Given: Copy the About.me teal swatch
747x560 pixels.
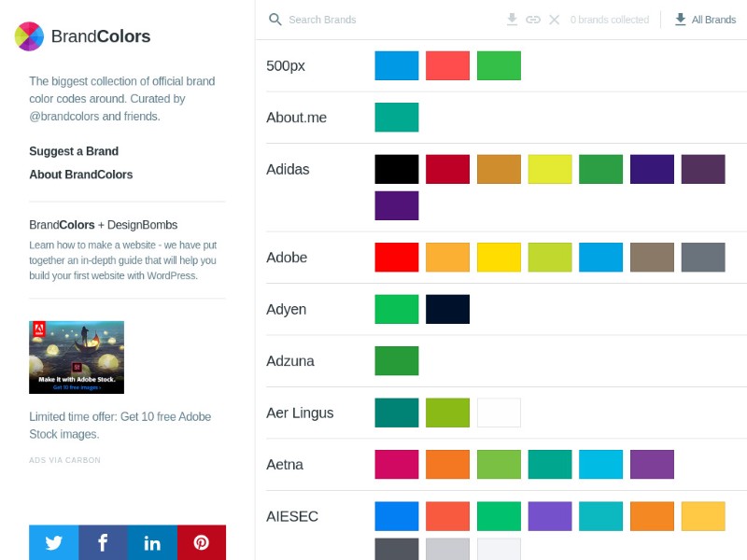Looking at the screenshot, I should point(397,118).
